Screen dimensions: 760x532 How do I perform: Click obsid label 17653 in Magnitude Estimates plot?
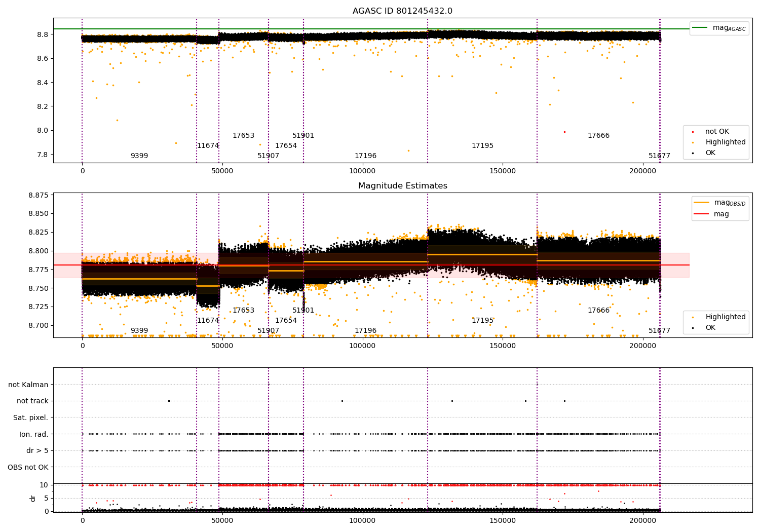(x=243, y=311)
